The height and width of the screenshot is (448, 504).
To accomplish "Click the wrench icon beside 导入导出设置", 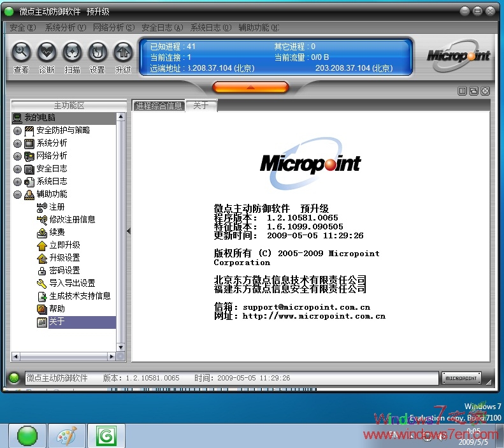I will click(42, 284).
